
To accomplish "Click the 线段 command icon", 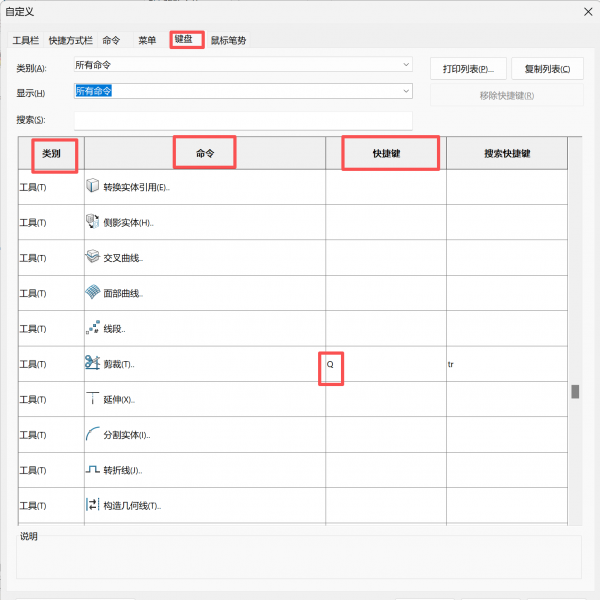I will [92, 328].
